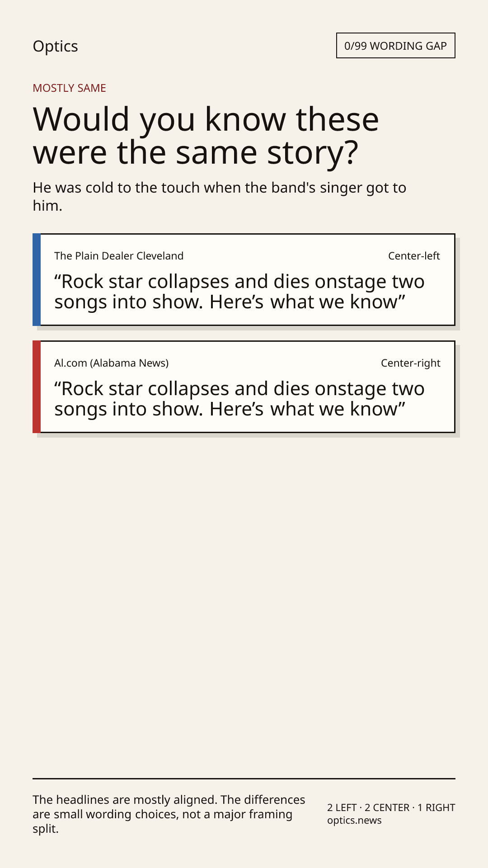
Task: Open The Plain Dealer Cleveland headline card
Action: tap(244, 279)
